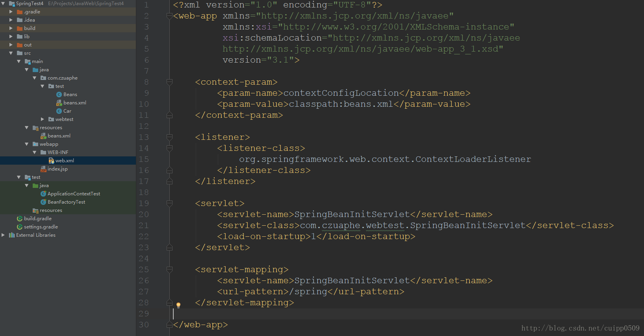Expand External Libraries node
644x336 pixels.
3,235
